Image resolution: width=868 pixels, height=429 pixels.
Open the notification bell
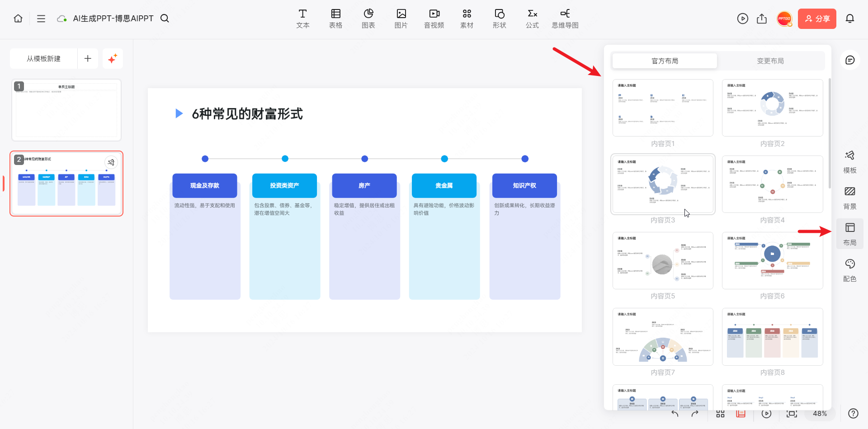pyautogui.click(x=850, y=19)
